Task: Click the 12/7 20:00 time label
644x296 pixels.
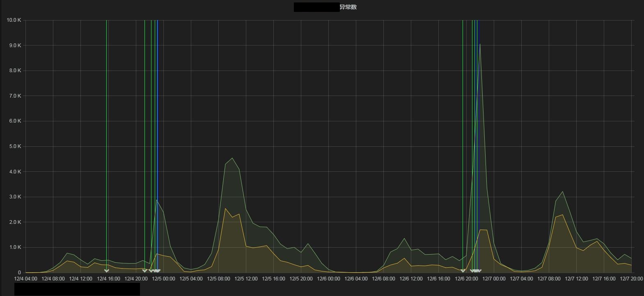Action: (x=631, y=279)
